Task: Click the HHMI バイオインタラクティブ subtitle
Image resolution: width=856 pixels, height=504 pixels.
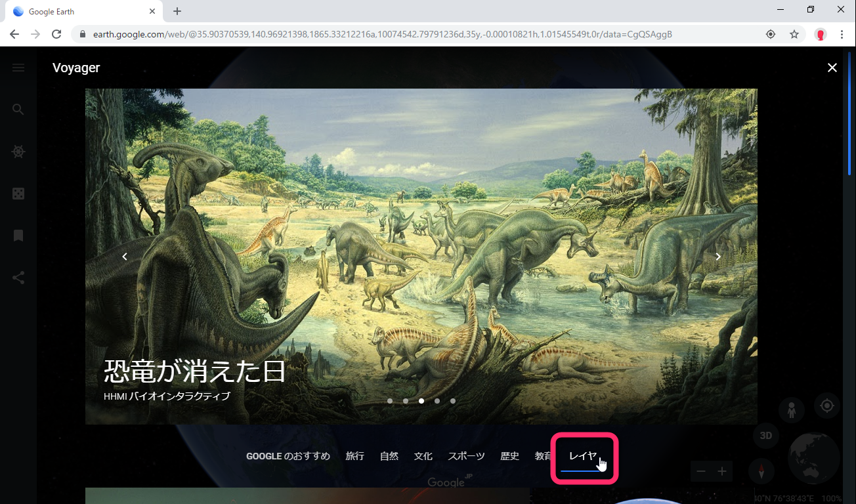Action: 167,396
